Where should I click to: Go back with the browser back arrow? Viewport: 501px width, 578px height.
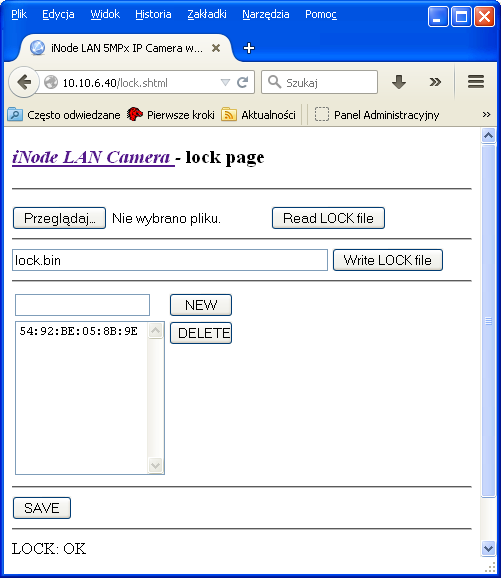point(24,82)
